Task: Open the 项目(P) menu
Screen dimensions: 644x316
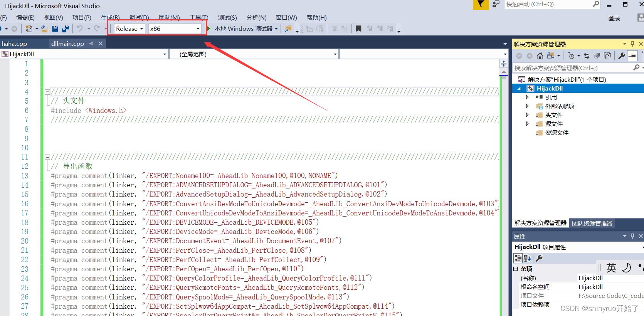Action: (x=82, y=18)
